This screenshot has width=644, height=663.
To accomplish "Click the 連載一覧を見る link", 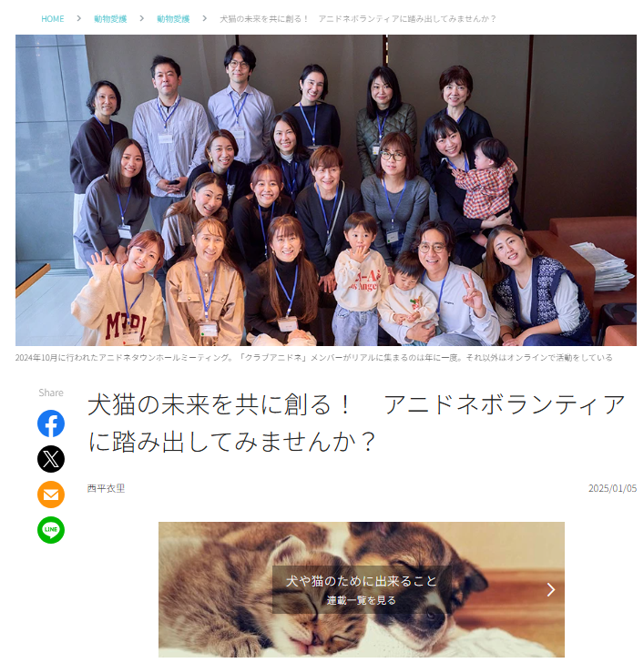I will coord(361,600).
